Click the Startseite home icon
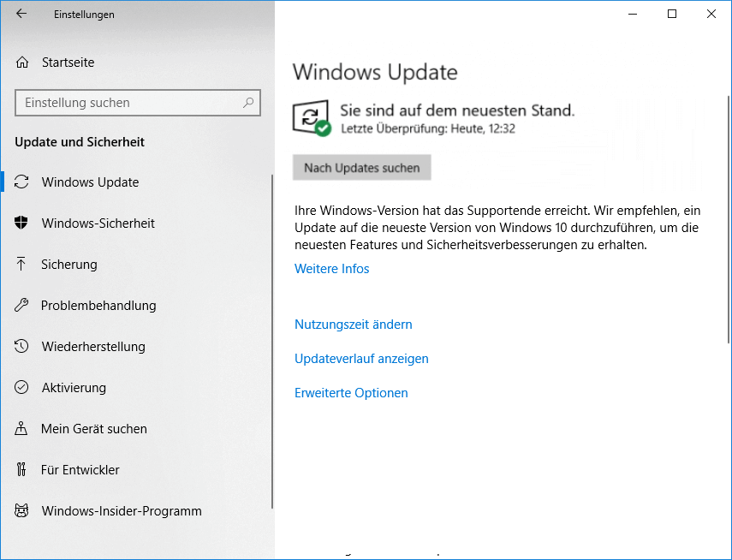Image resolution: width=732 pixels, height=560 pixels. pyautogui.click(x=24, y=62)
